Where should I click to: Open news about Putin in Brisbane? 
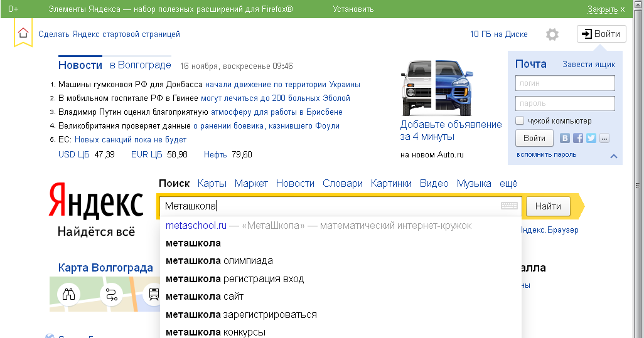(276, 112)
